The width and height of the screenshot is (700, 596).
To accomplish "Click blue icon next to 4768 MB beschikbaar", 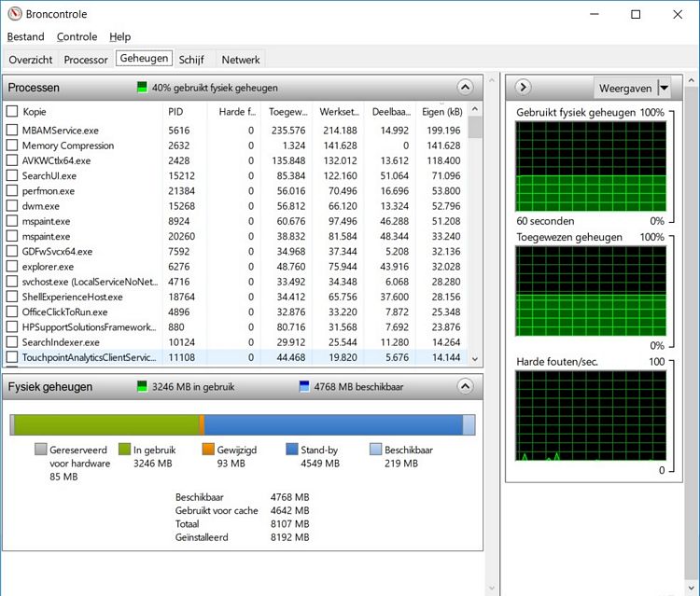I will [304, 386].
